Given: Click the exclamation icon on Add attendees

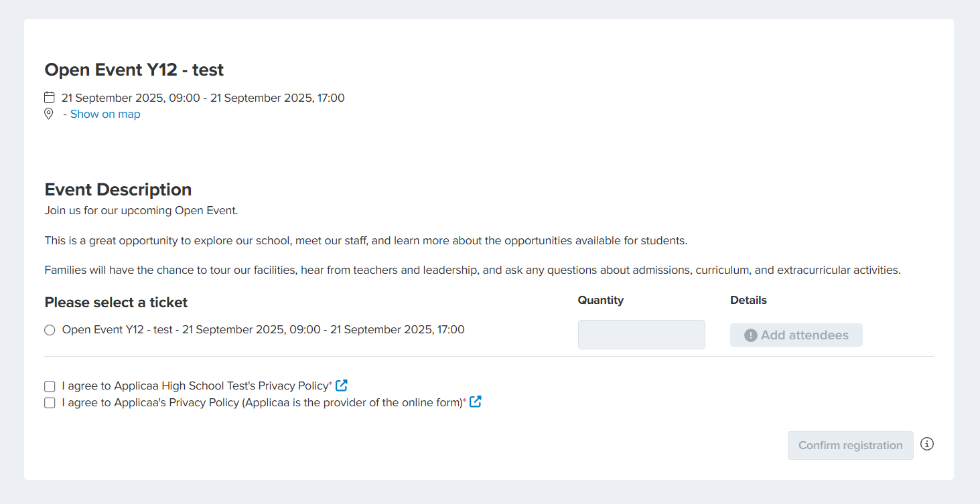Looking at the screenshot, I should [x=751, y=335].
